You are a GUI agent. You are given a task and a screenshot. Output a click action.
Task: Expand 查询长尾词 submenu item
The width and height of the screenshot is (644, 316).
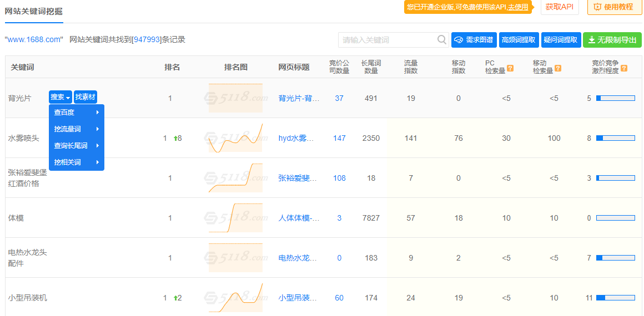[77, 146]
